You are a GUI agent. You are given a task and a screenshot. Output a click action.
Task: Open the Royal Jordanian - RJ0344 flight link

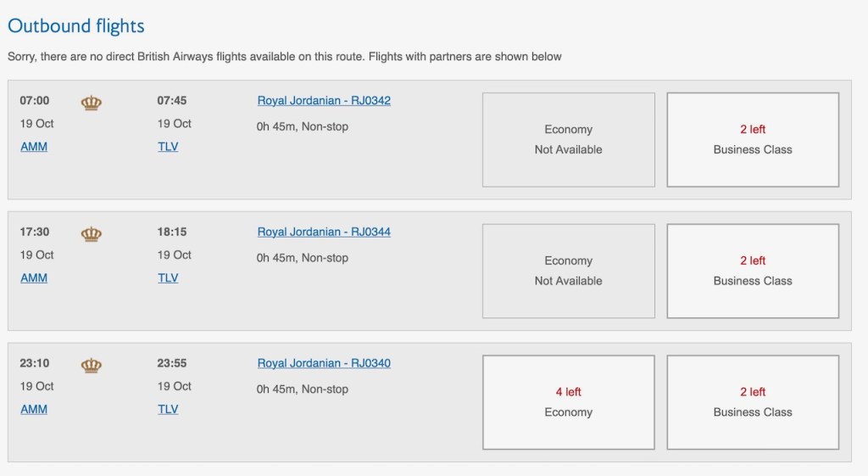[x=324, y=232]
